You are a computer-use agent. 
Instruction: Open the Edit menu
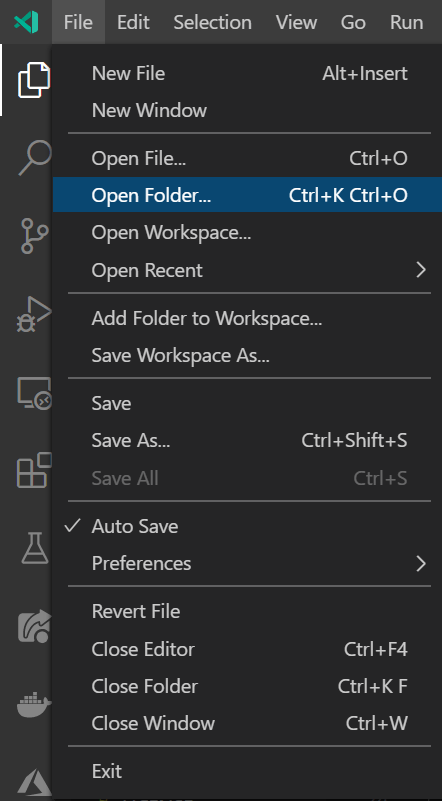[x=133, y=22]
